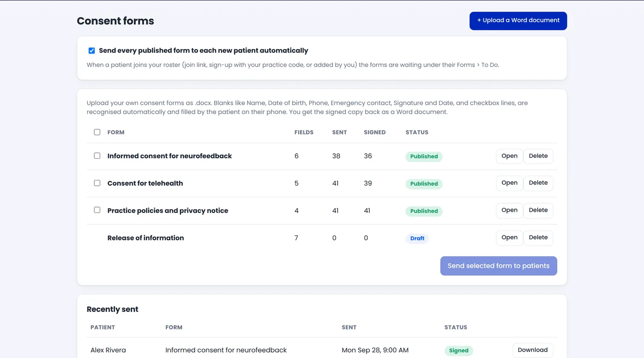Screen dimensions: 644x358
Task: Click the Informed consent for neurofeedback title in the forms table
Action: [x=170, y=156]
